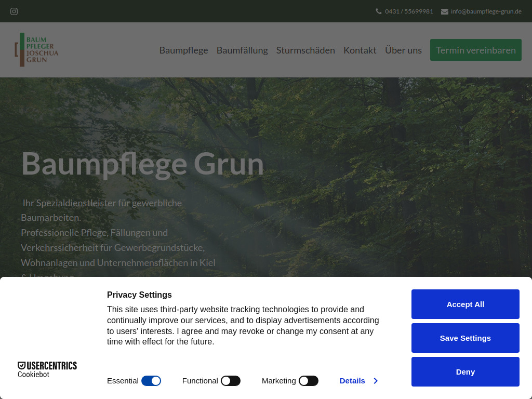The width and height of the screenshot is (532, 399).
Task: Open the 0431 / 55699981 phone link
Action: tap(408, 11)
